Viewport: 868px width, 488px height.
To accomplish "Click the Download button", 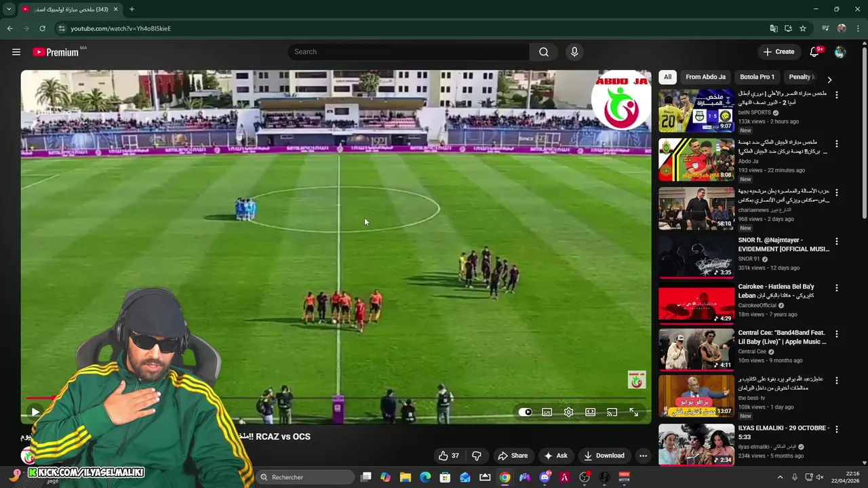I will click(604, 455).
